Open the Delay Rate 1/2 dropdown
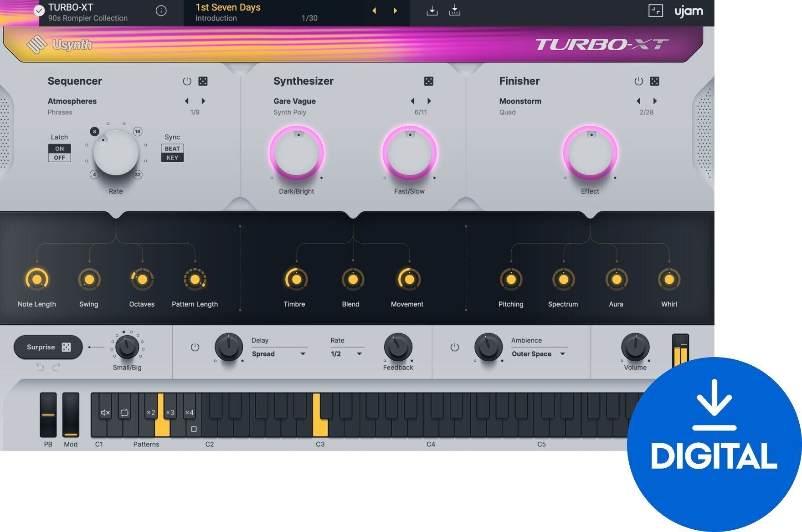Image resolution: width=802 pixels, height=532 pixels. click(347, 354)
